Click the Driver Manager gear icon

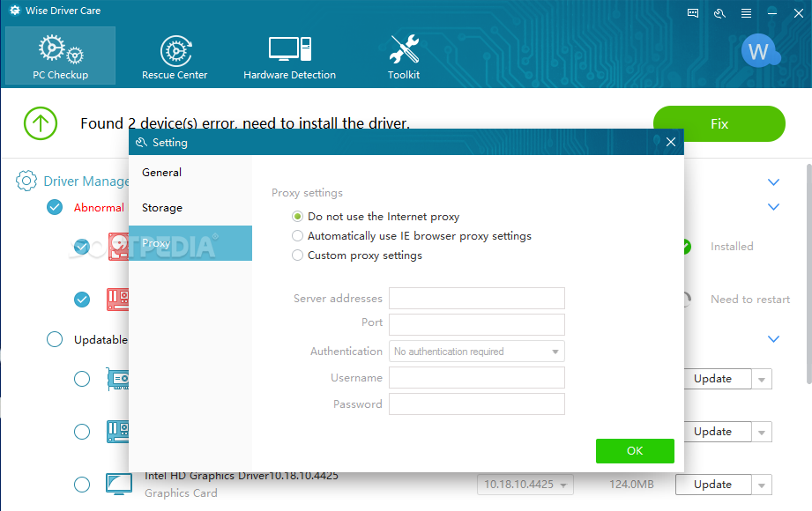(x=26, y=181)
